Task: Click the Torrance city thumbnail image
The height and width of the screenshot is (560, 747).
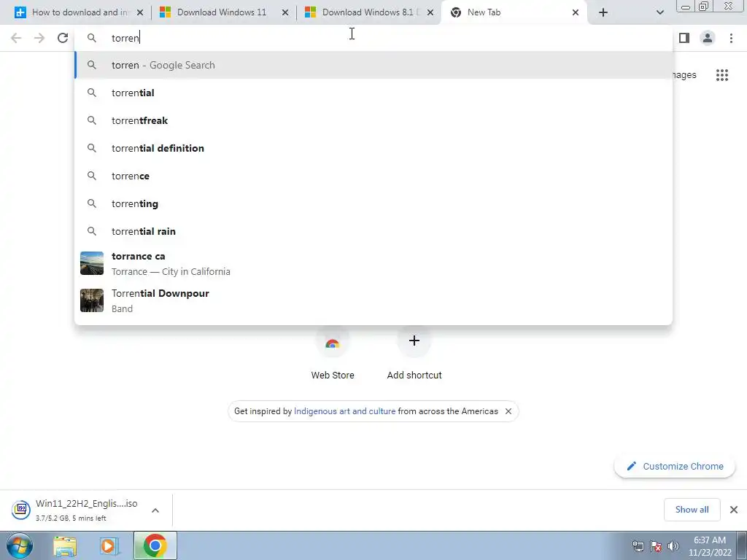Action: (x=92, y=263)
